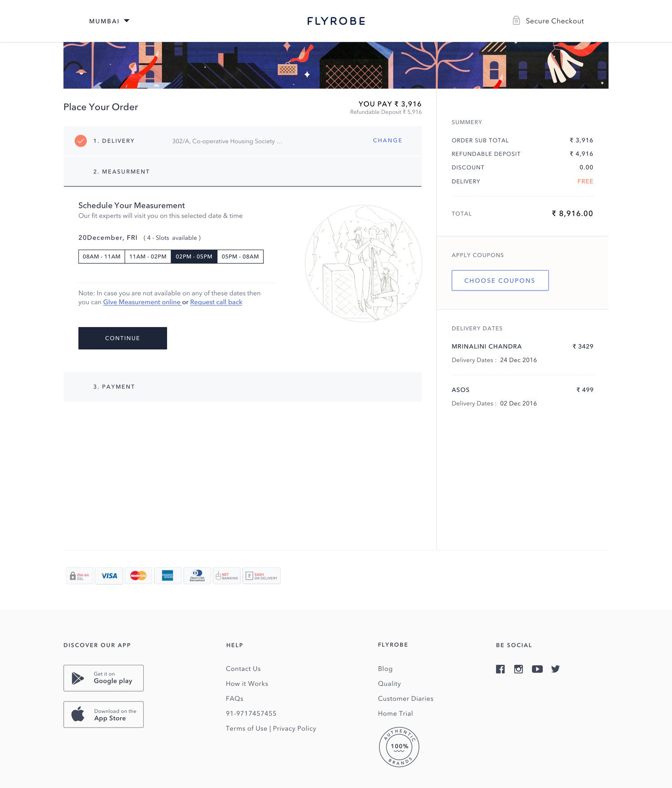
Task: Click the Continue button
Action: (123, 338)
